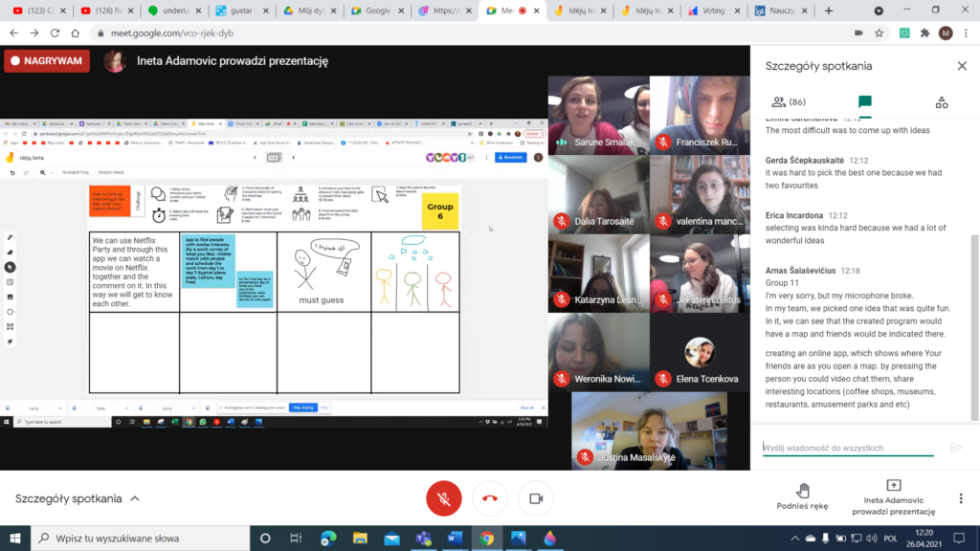Viewport: 980px width, 551px height.
Task: Click the red NAGRYWAM recording indicator
Action: (47, 61)
